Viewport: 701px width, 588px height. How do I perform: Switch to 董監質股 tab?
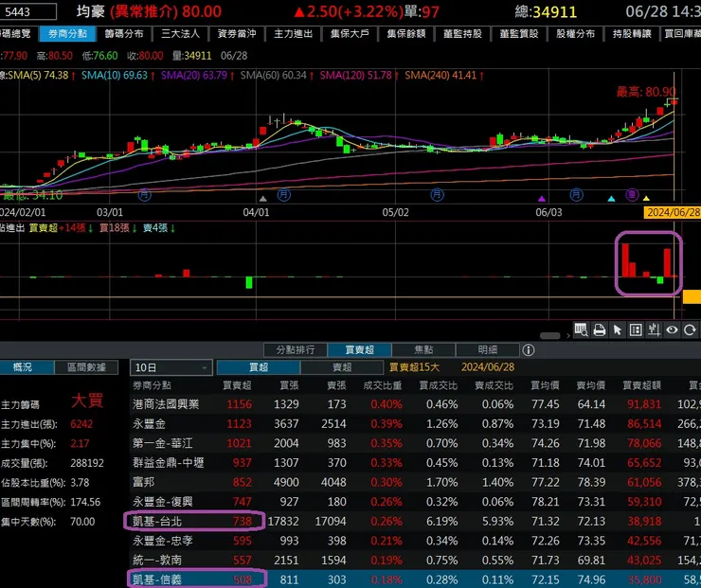518,33
